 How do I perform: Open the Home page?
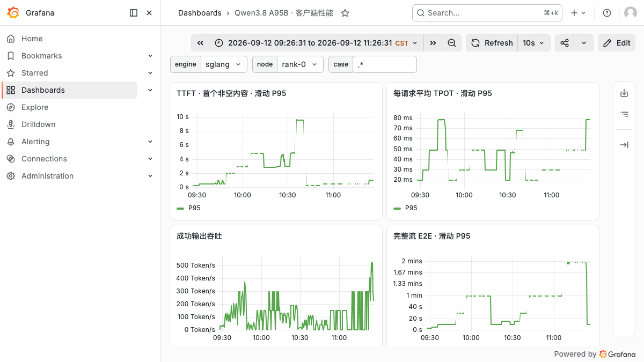point(32,39)
